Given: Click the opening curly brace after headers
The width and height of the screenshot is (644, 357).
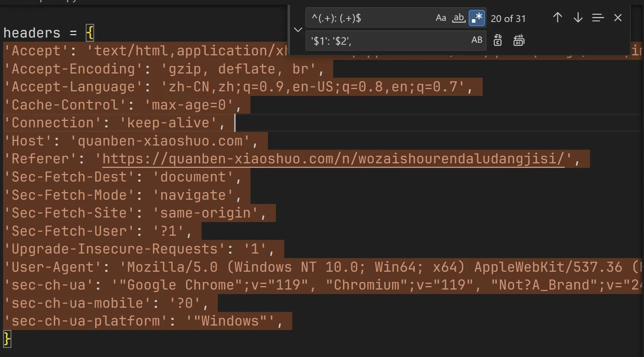Looking at the screenshot, I should 90,33.
